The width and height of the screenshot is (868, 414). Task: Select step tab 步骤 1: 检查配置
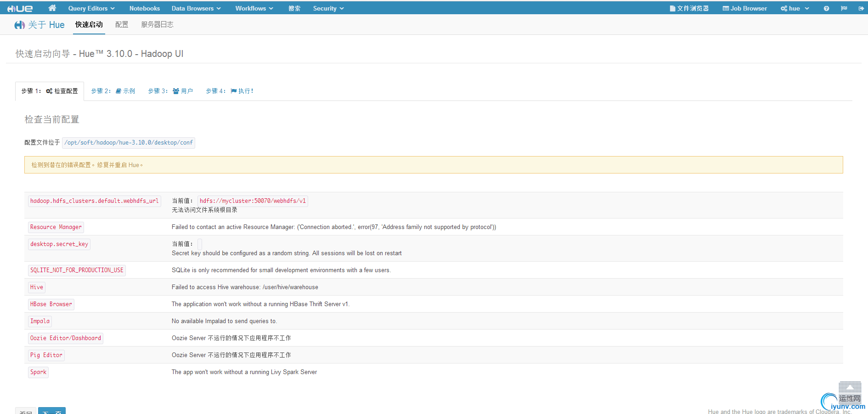[x=50, y=91]
